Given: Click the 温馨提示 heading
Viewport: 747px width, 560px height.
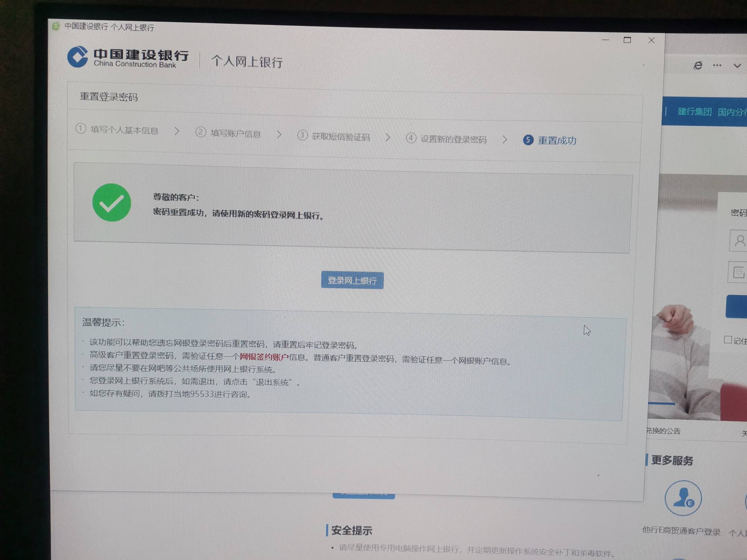Looking at the screenshot, I should pos(103,322).
